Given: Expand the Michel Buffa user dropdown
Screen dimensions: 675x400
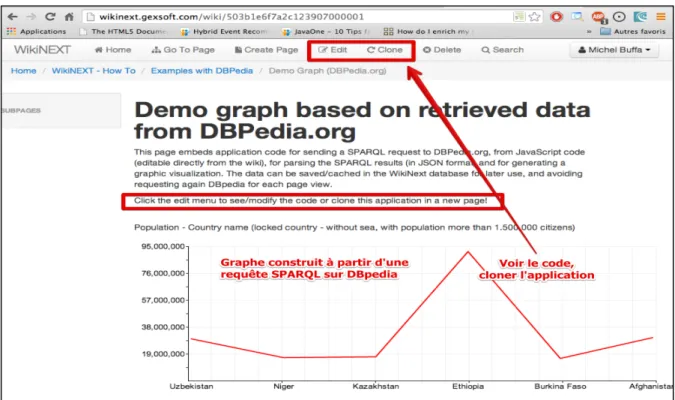Looking at the screenshot, I should [614, 50].
